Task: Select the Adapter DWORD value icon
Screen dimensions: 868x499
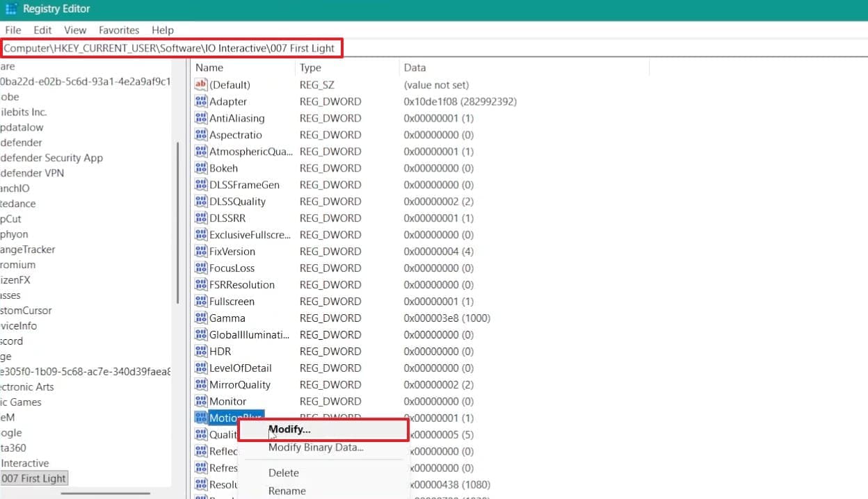Action: pos(201,101)
